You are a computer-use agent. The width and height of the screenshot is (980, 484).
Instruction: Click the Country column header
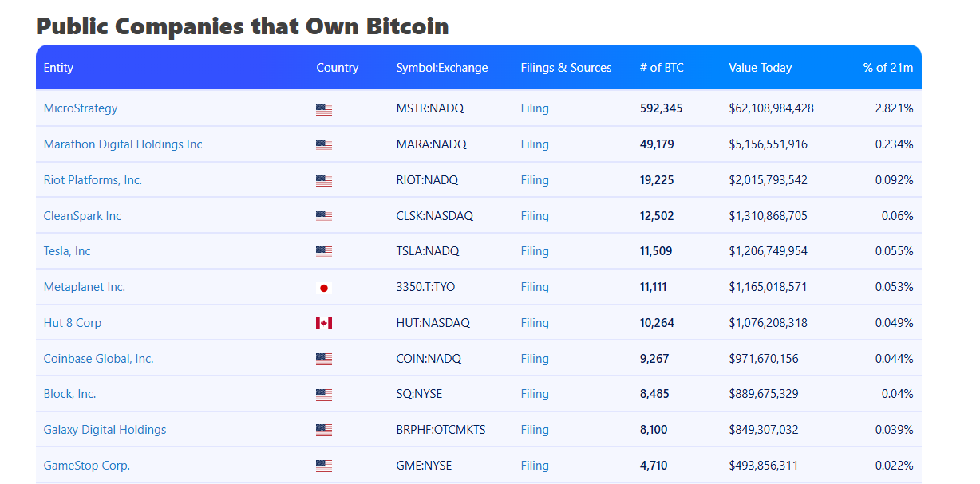(337, 68)
